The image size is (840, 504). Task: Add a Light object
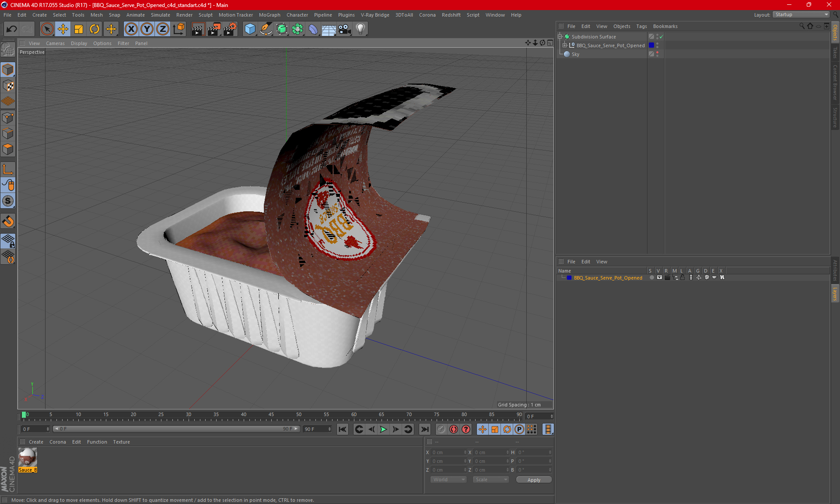click(x=360, y=29)
